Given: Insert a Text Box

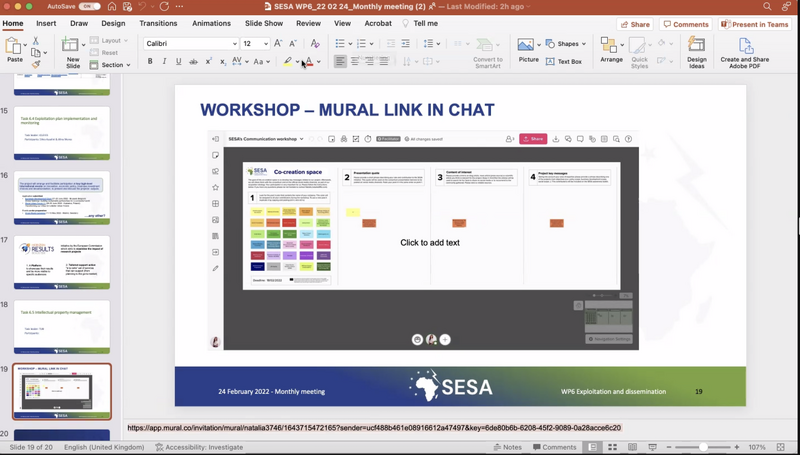Looking at the screenshot, I should click(x=564, y=61).
